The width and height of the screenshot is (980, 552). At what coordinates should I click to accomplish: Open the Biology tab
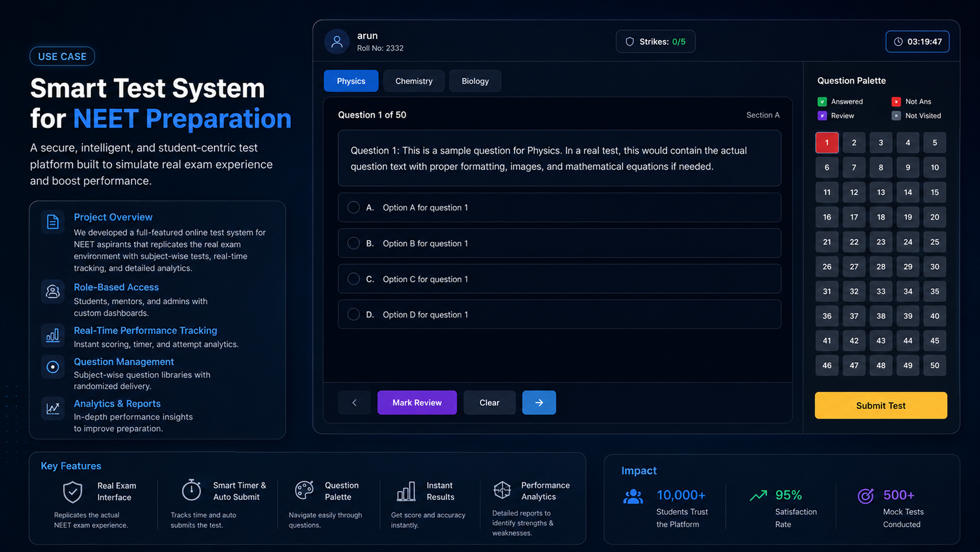pyautogui.click(x=475, y=81)
